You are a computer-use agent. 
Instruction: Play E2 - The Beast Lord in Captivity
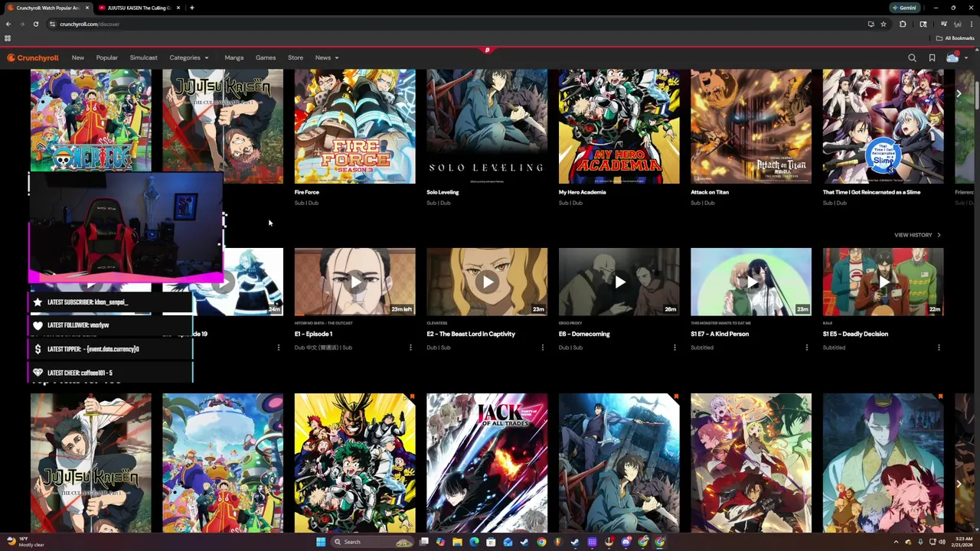click(487, 282)
